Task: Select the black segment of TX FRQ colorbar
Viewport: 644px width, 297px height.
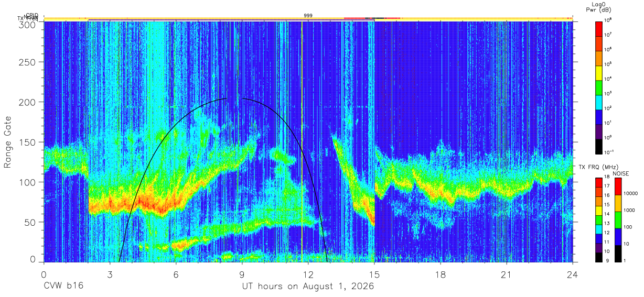Action: 599,256
